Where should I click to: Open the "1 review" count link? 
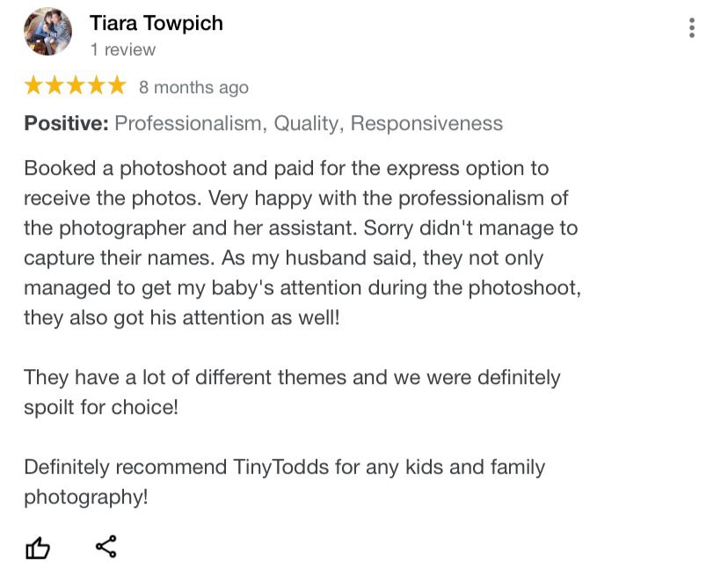(x=123, y=49)
